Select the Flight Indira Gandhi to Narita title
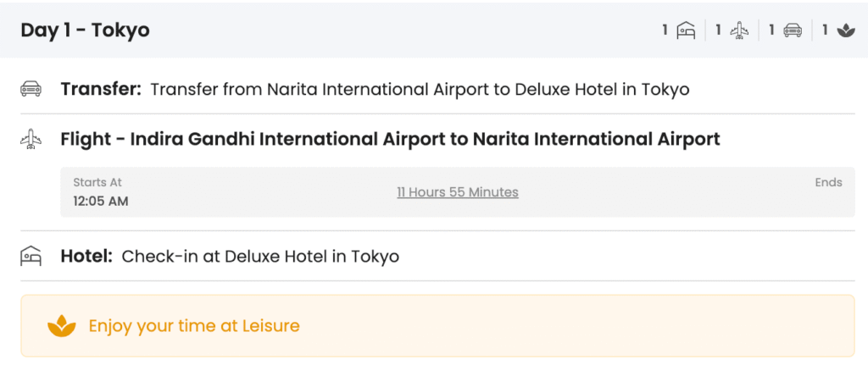The width and height of the screenshot is (868, 365). [x=390, y=139]
